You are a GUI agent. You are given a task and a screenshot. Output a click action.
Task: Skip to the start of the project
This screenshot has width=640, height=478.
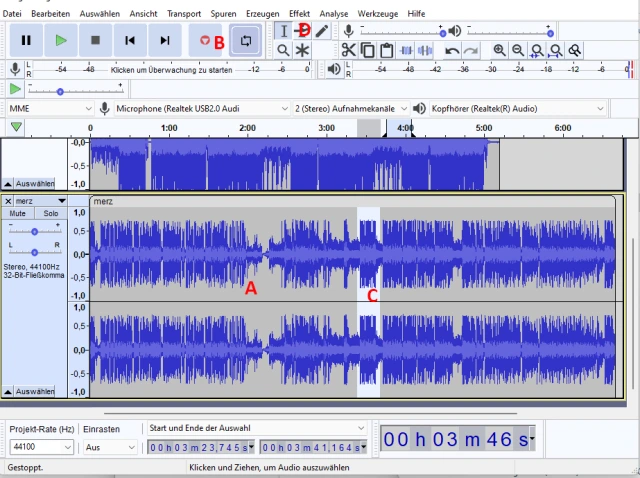(x=130, y=40)
